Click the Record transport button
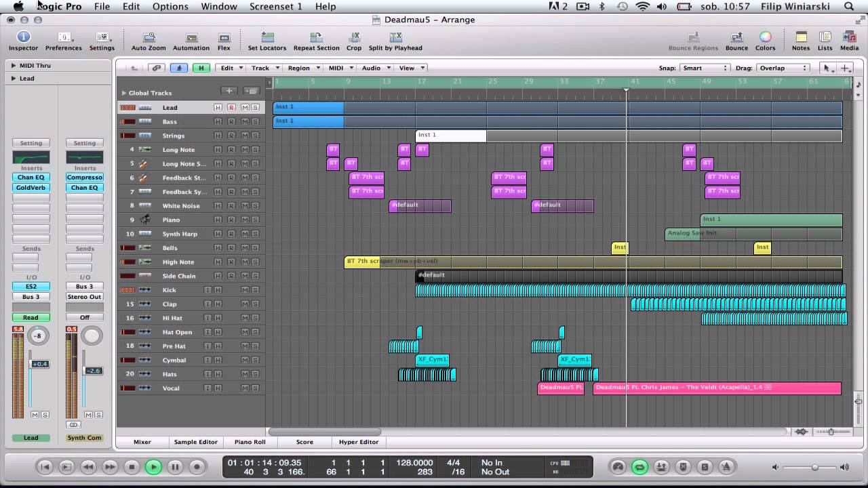Image resolution: width=868 pixels, height=488 pixels. point(197,466)
